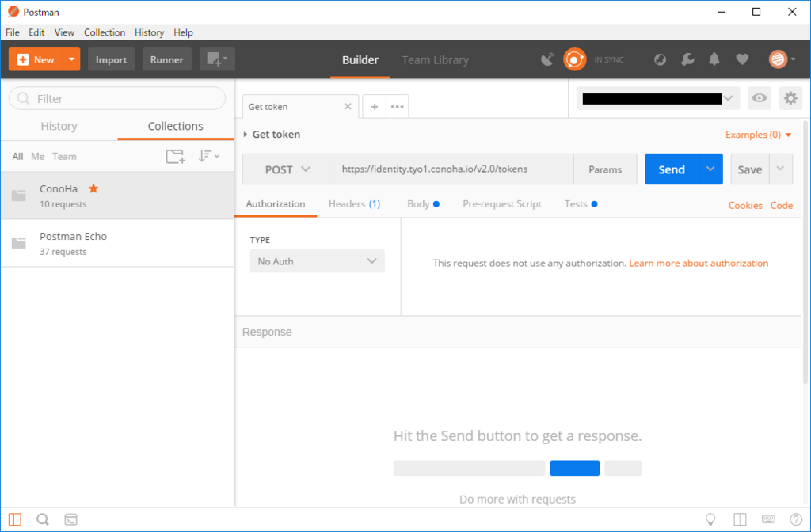Click the Import button
Screen dimensions: 811x532
111,59
